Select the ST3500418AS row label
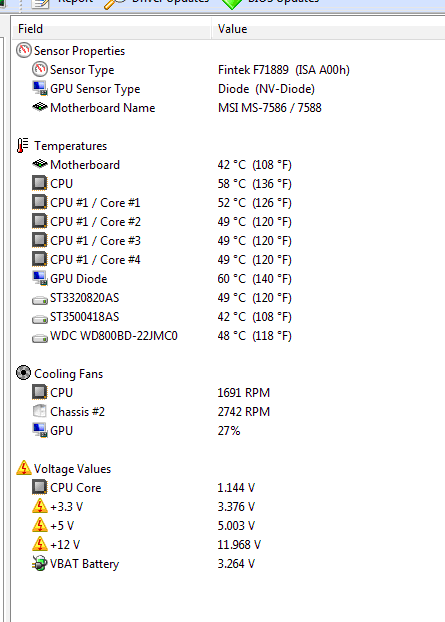The width and height of the screenshot is (445, 622). click(84, 317)
